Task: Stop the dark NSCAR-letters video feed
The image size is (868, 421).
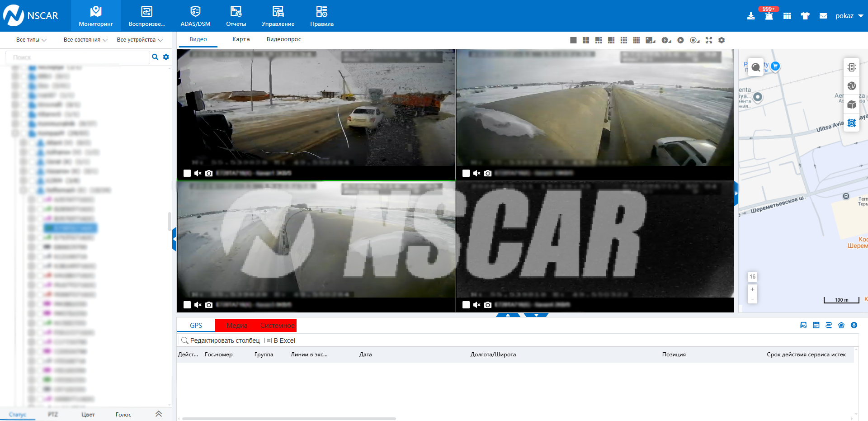Action: [466, 305]
